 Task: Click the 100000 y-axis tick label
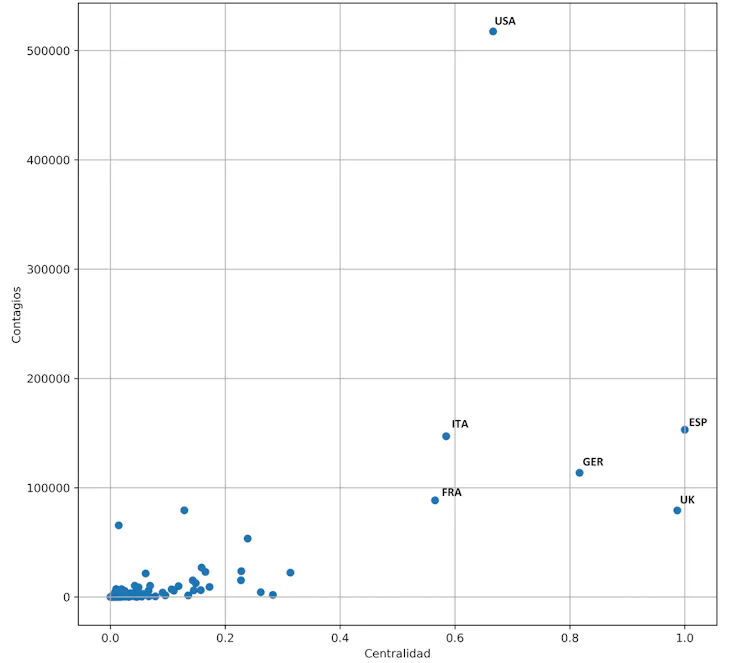tap(49, 488)
